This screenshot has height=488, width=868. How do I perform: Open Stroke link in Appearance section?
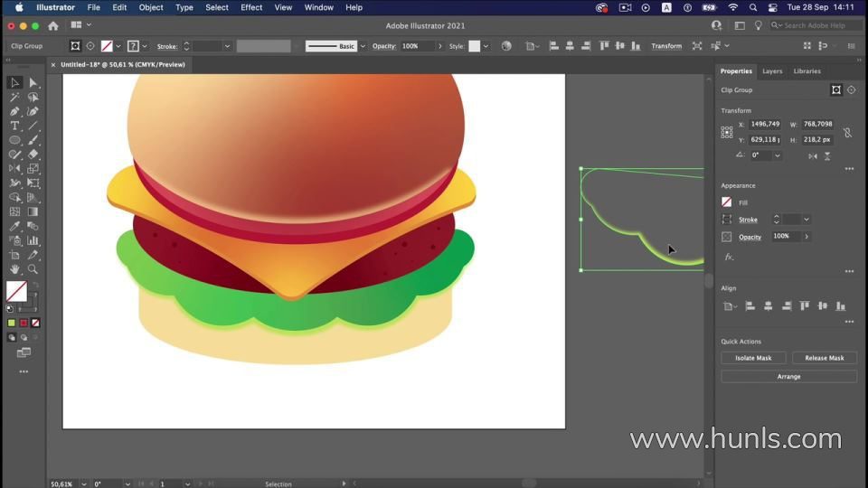(748, 220)
